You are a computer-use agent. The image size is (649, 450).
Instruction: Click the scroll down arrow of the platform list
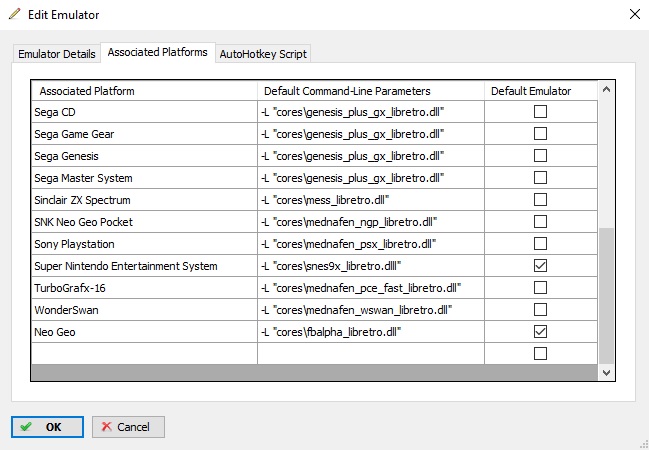click(x=606, y=373)
